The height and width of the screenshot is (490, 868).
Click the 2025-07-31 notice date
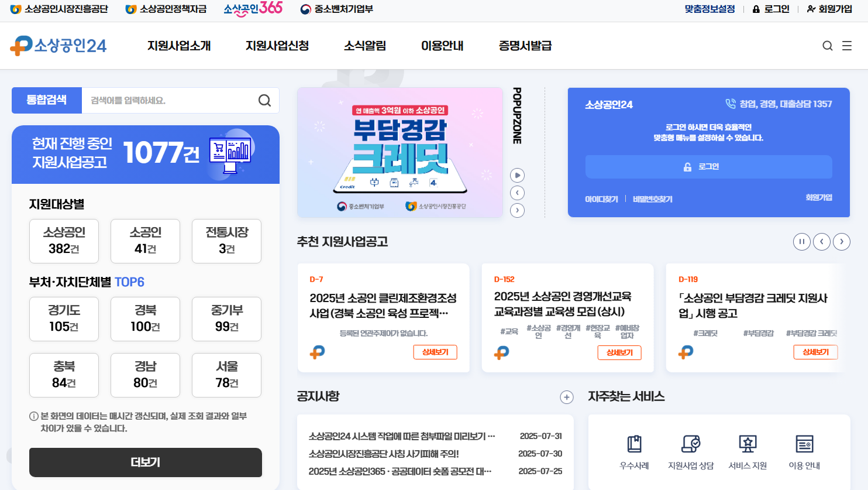541,436
